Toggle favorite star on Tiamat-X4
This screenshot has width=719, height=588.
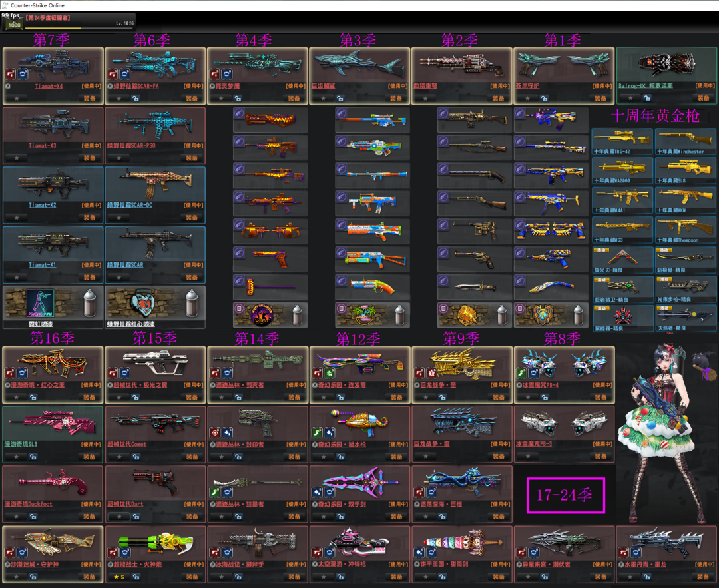[x=17, y=98]
